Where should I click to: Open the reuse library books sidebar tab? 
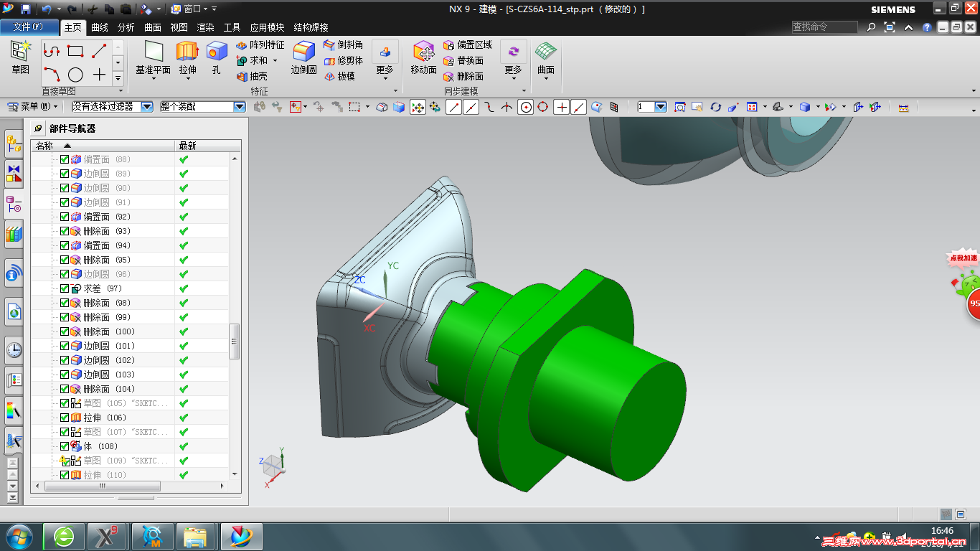point(14,233)
